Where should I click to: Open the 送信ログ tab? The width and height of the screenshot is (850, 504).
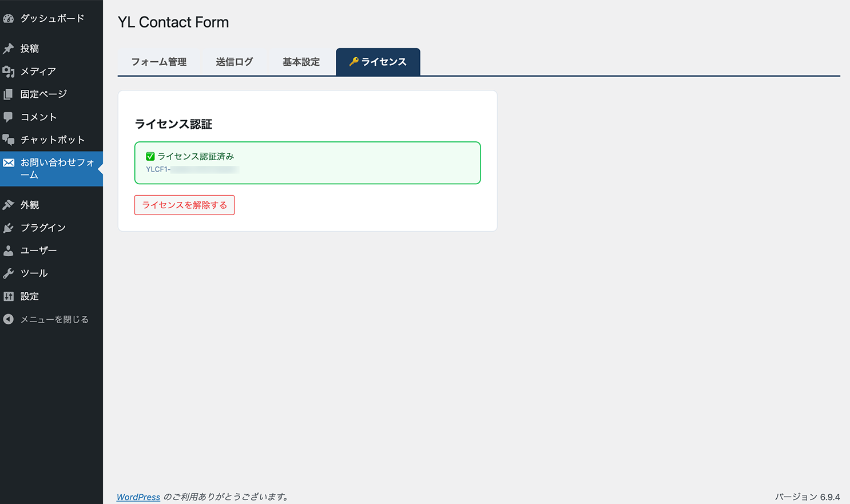(x=235, y=62)
